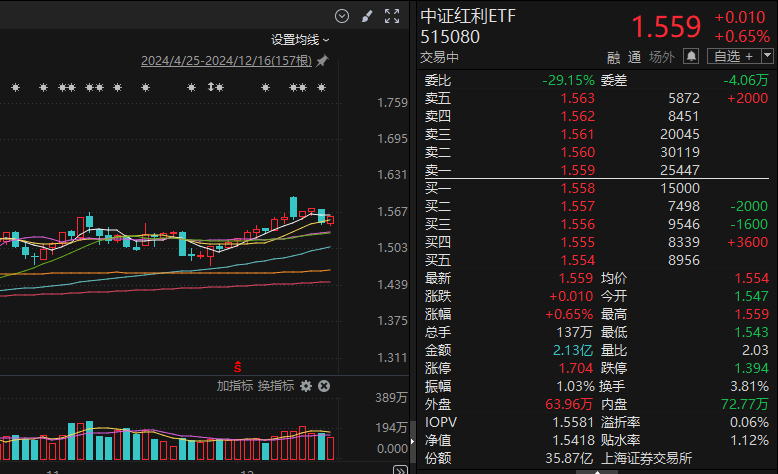Select 卖五 price 1.563
The image size is (778, 474).
[x=578, y=98]
